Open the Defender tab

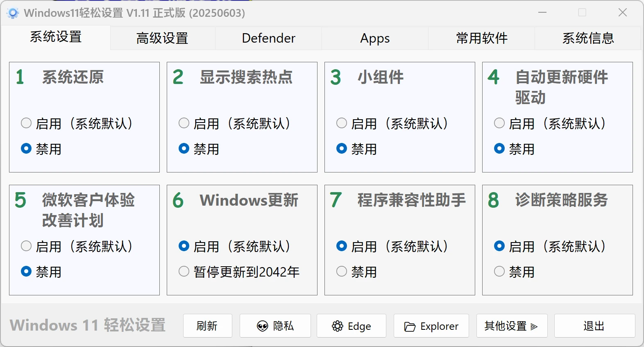(268, 38)
